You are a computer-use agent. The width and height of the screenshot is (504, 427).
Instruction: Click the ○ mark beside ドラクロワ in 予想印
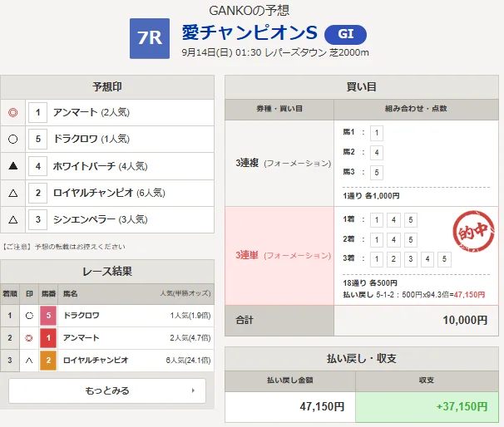click(12, 139)
